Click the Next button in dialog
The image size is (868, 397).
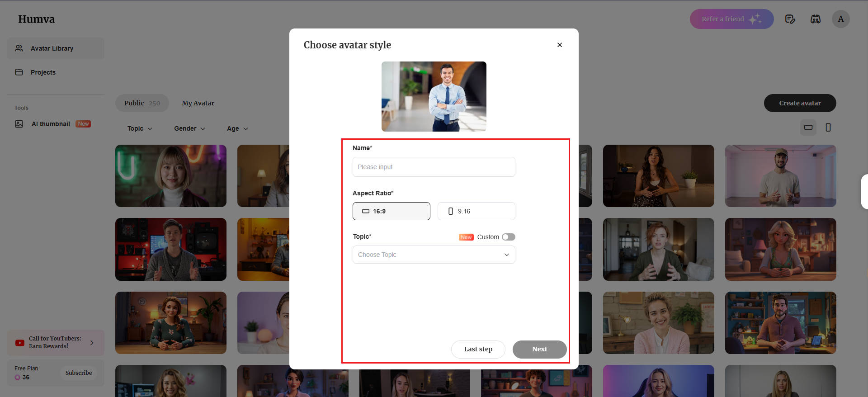(540, 349)
